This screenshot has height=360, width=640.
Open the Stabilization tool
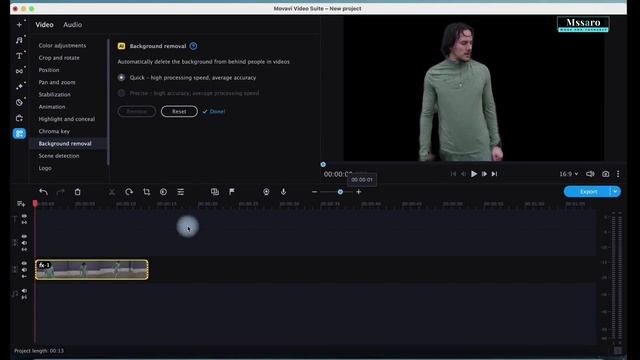click(55, 95)
